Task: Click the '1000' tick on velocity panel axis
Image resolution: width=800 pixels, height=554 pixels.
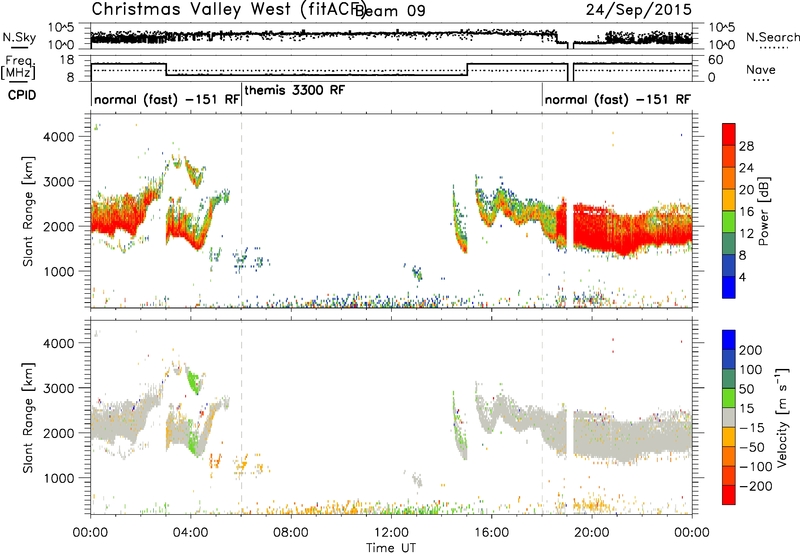Action: (x=58, y=478)
